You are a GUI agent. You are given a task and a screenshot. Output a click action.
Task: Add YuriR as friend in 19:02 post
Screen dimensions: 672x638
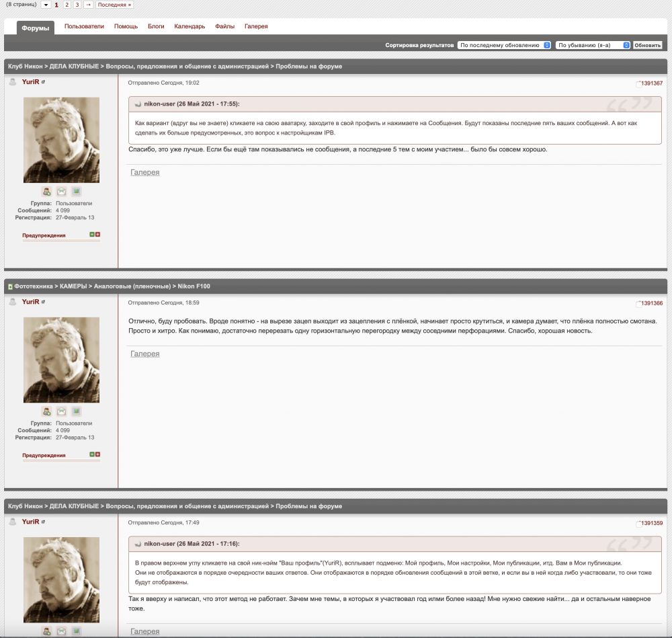(47, 191)
